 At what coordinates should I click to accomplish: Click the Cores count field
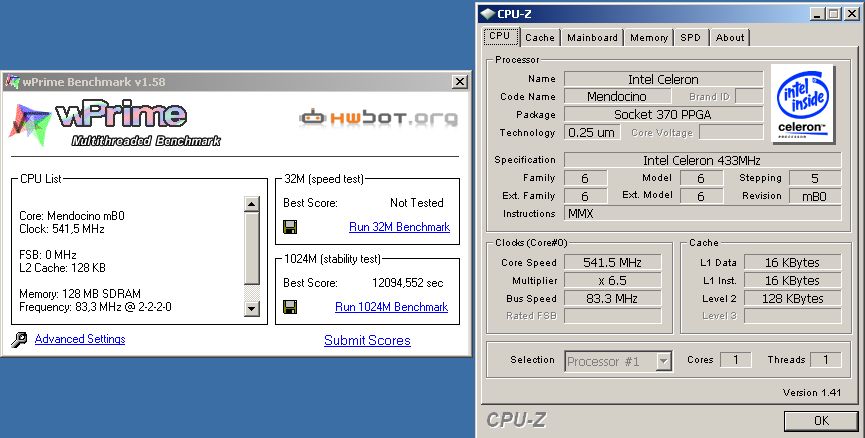click(735, 360)
